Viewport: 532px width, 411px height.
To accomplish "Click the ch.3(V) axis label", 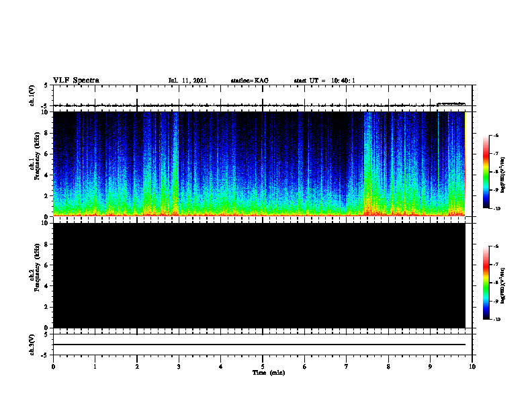I will (32, 345).
